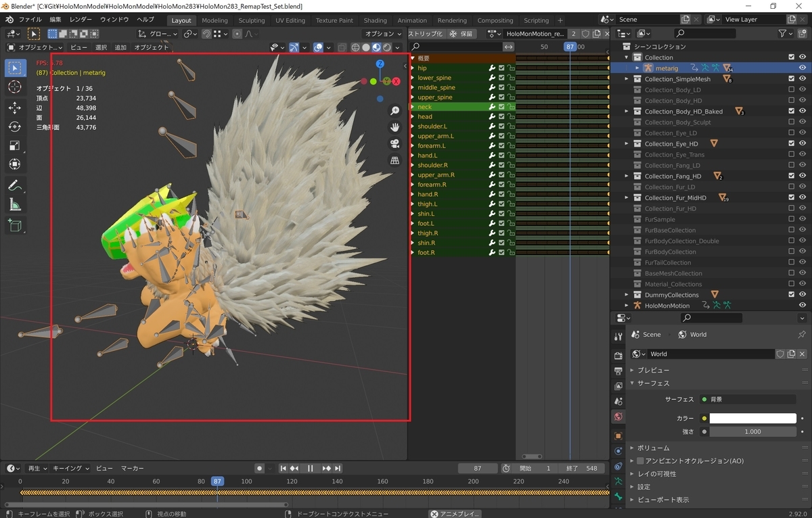Viewport: 812px width, 518px height.
Task: Switch to the Sculpting workspace tab
Action: coord(252,20)
